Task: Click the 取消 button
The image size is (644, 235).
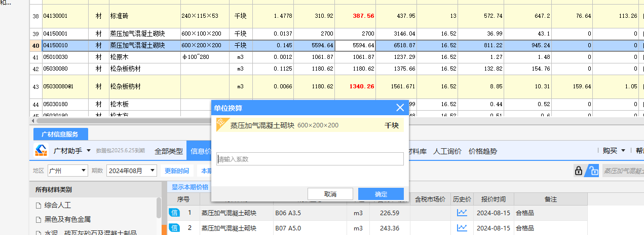Action: [x=330, y=194]
